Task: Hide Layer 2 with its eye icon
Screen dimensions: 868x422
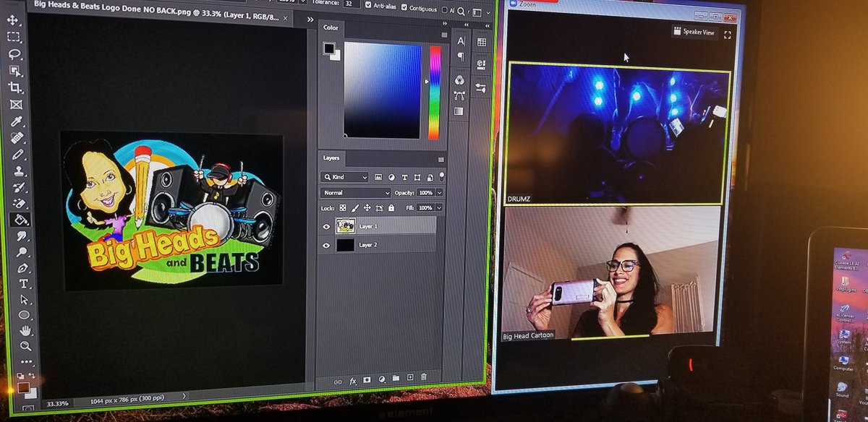Action: coord(328,246)
